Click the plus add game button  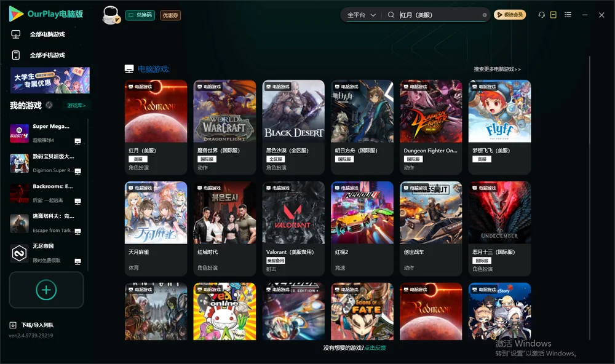click(46, 290)
